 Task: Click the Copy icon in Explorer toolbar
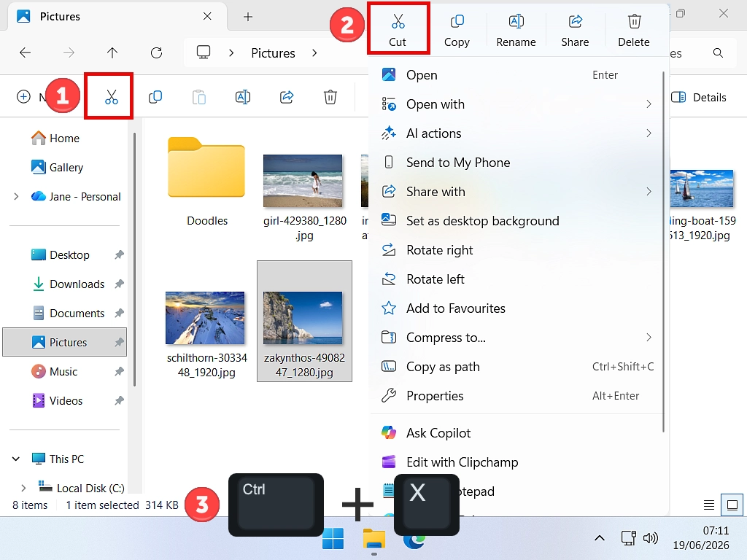pos(155,97)
